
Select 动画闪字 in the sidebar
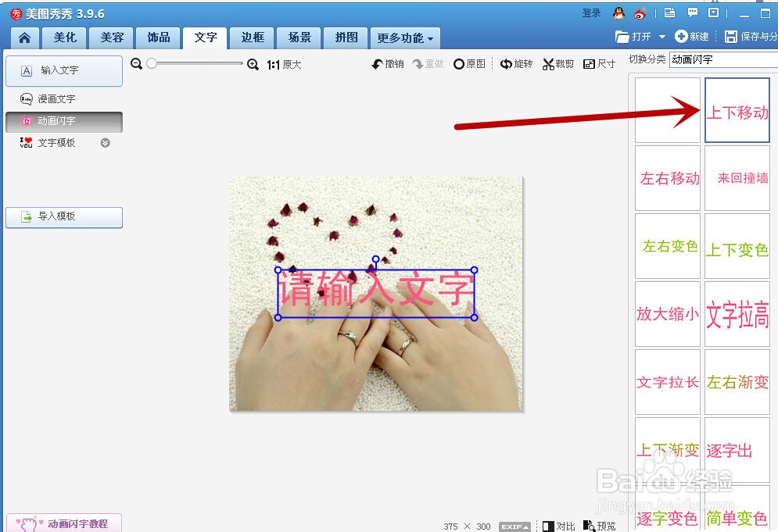[x=64, y=121]
